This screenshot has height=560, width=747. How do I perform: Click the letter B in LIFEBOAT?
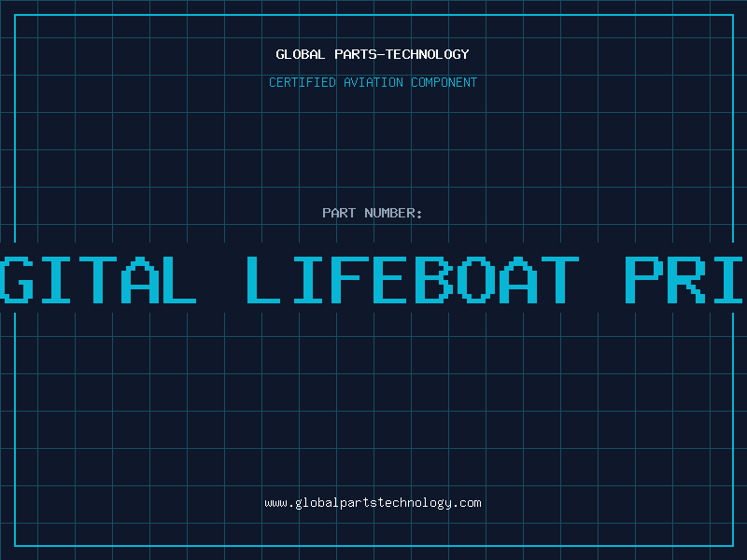click(433, 279)
